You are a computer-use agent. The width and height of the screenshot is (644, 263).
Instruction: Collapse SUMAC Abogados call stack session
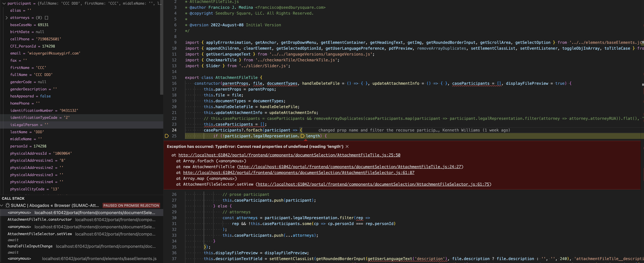tap(2, 206)
